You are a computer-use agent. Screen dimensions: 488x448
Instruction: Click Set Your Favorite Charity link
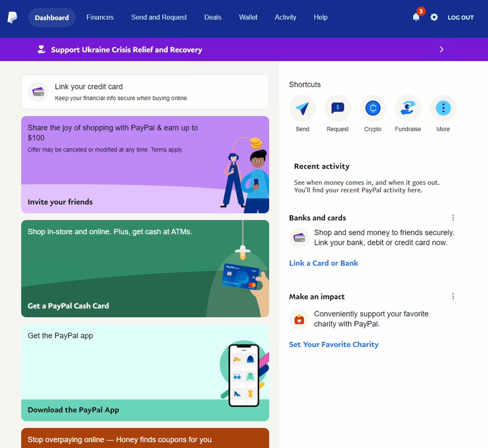tap(334, 344)
